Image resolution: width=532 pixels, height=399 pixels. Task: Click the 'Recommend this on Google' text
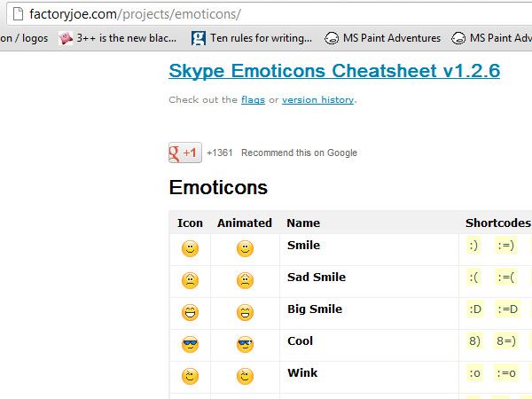click(300, 153)
